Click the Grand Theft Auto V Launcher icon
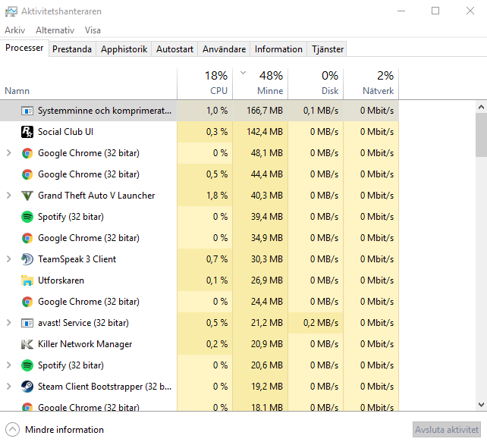Viewport: 487px width, 448px height. [27, 196]
